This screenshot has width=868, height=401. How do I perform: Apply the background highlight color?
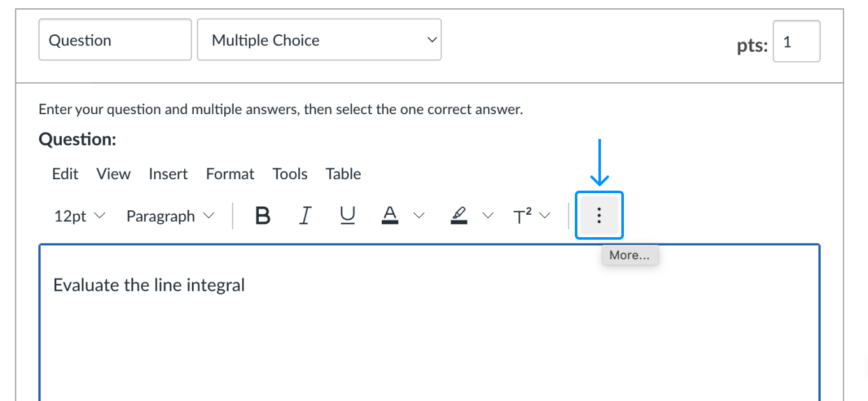coord(459,217)
